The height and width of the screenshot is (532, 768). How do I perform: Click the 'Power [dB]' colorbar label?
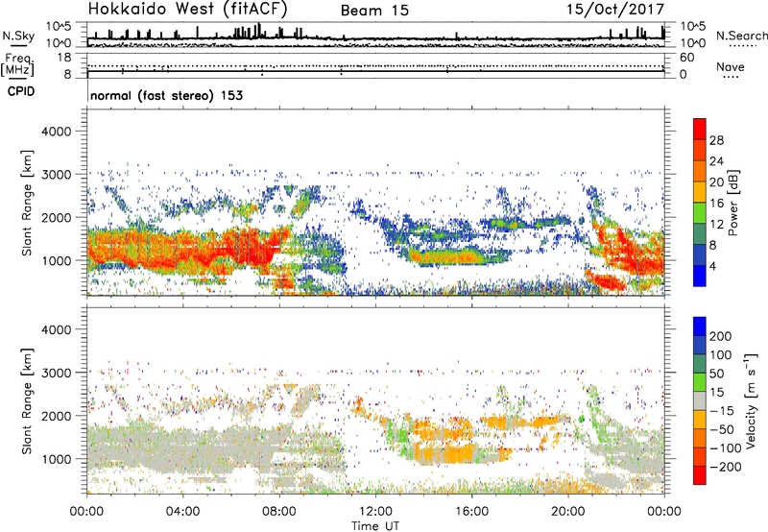pos(732,203)
